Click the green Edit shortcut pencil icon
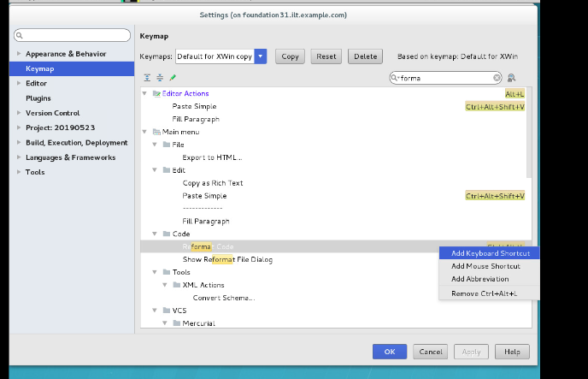Image resolution: width=588 pixels, height=379 pixels. click(x=172, y=77)
